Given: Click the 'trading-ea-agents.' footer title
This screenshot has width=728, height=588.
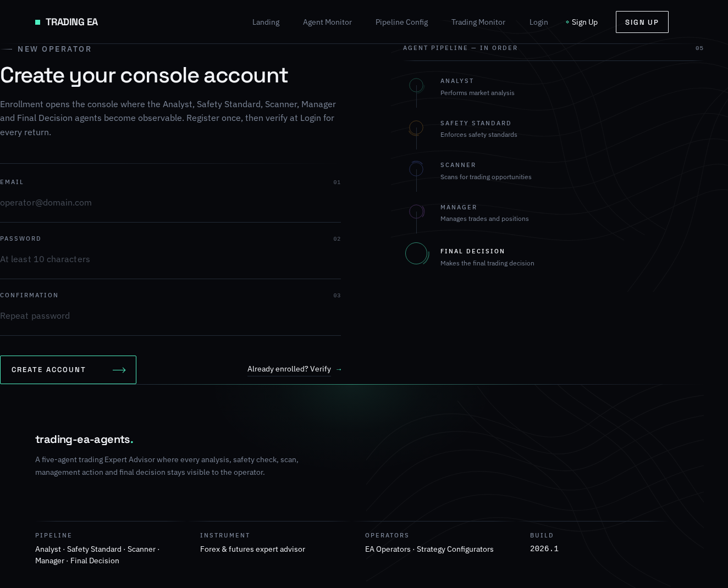Looking at the screenshot, I should point(84,439).
